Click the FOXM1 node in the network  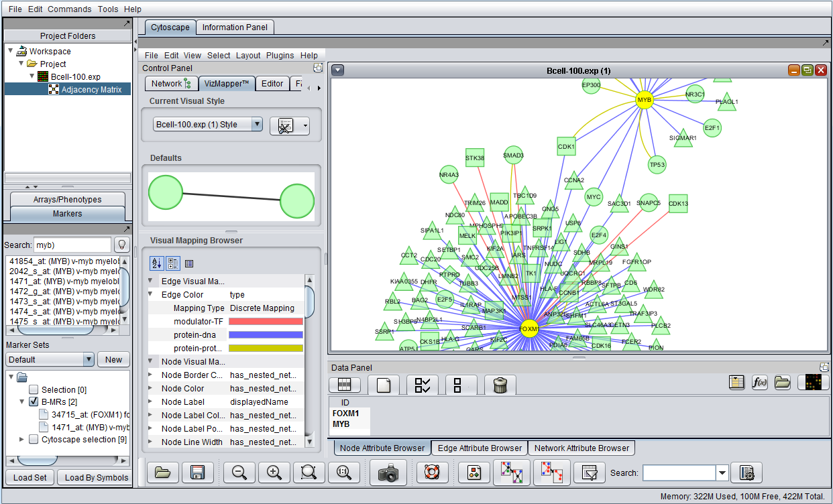(530, 329)
